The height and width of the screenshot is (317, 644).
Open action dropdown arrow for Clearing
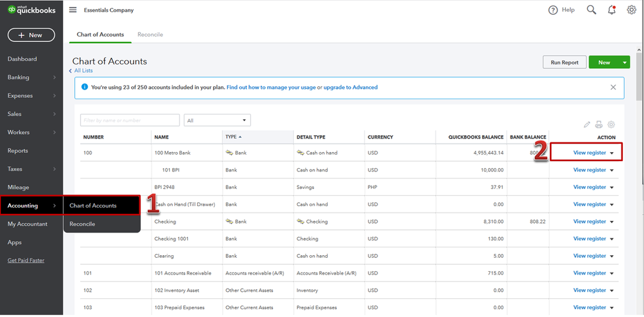point(612,256)
